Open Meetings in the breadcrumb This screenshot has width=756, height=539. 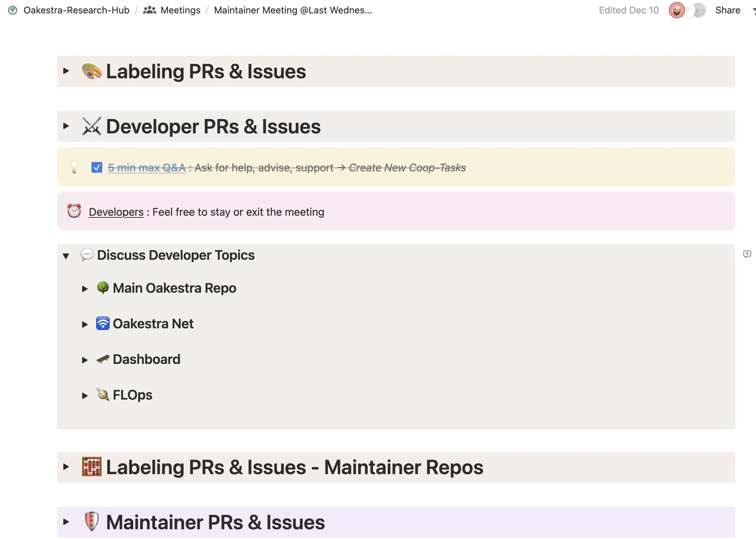coord(180,10)
